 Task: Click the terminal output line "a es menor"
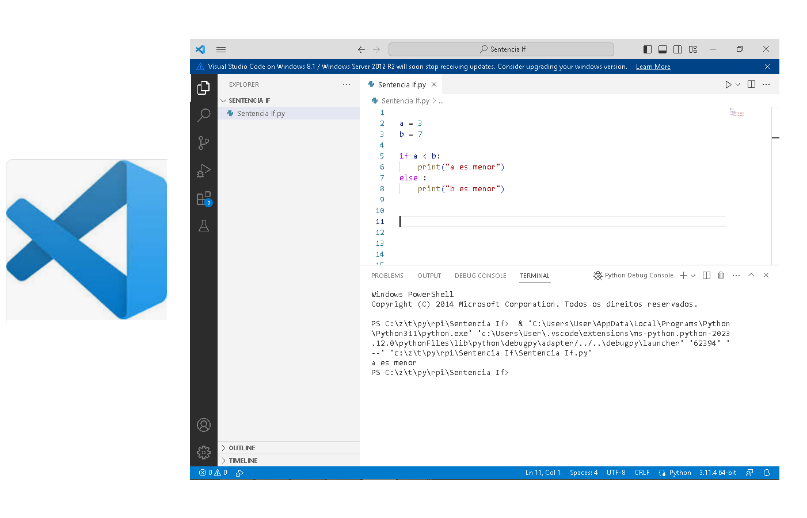394,363
